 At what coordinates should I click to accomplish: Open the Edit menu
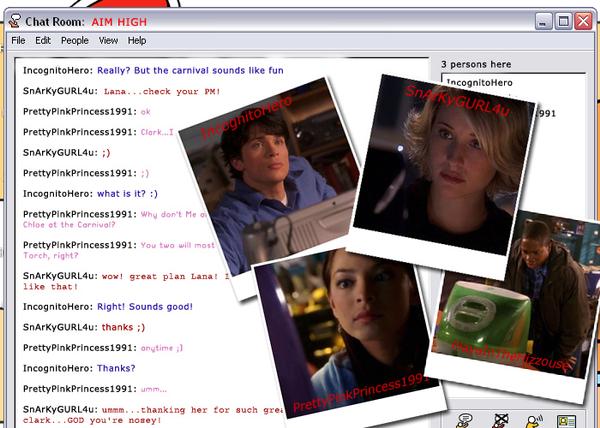coord(43,41)
